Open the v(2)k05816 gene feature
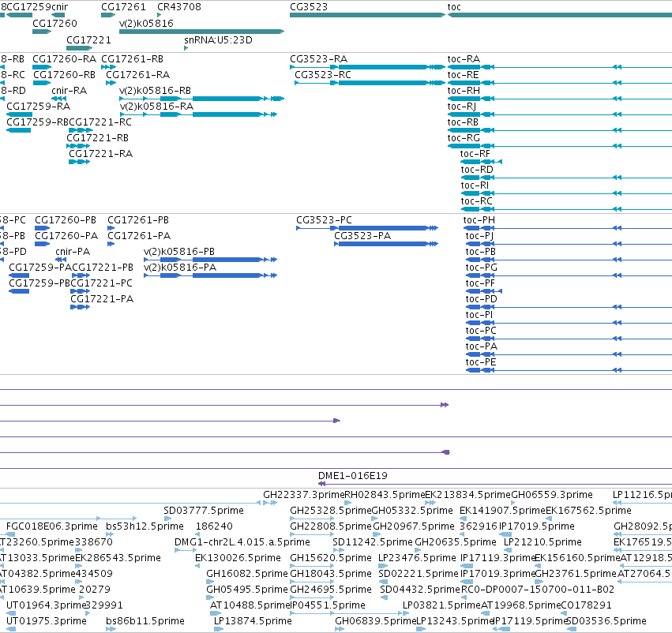This screenshot has width=672, height=633. (x=201, y=32)
